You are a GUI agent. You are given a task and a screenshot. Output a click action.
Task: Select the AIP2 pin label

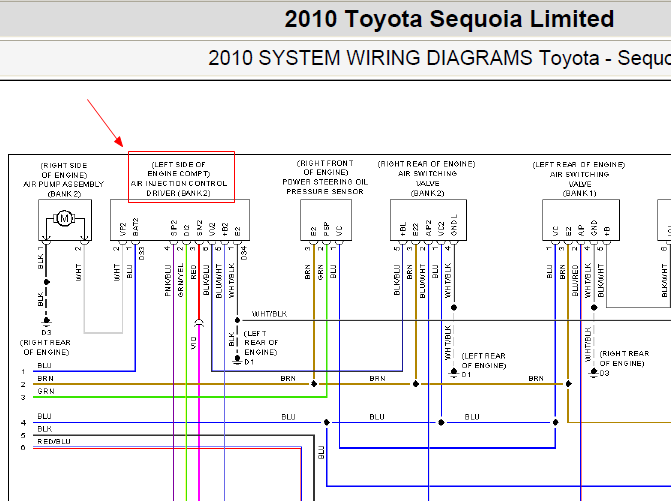point(428,228)
